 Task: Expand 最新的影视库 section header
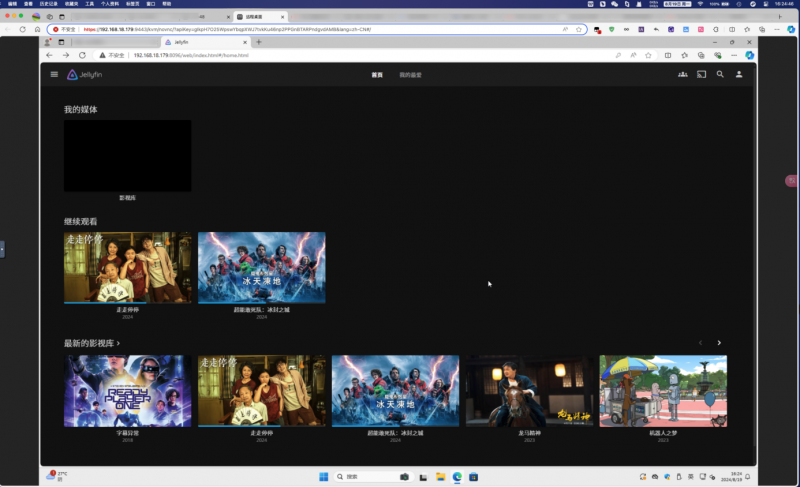tap(92, 343)
